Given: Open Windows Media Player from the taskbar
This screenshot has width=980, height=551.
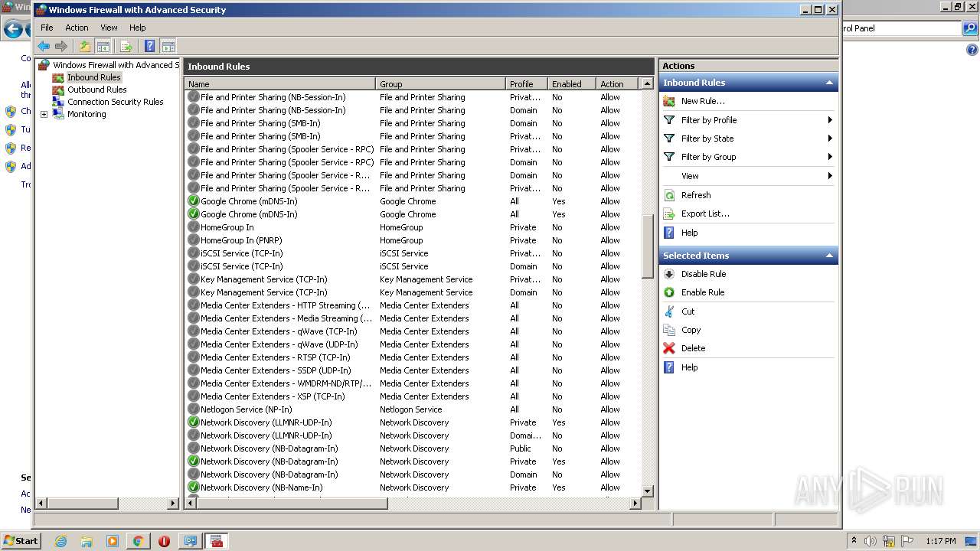Looking at the screenshot, I should pyautogui.click(x=113, y=541).
